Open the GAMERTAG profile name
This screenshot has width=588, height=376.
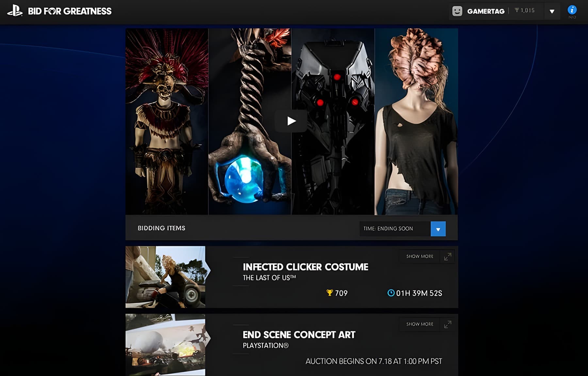pos(486,11)
